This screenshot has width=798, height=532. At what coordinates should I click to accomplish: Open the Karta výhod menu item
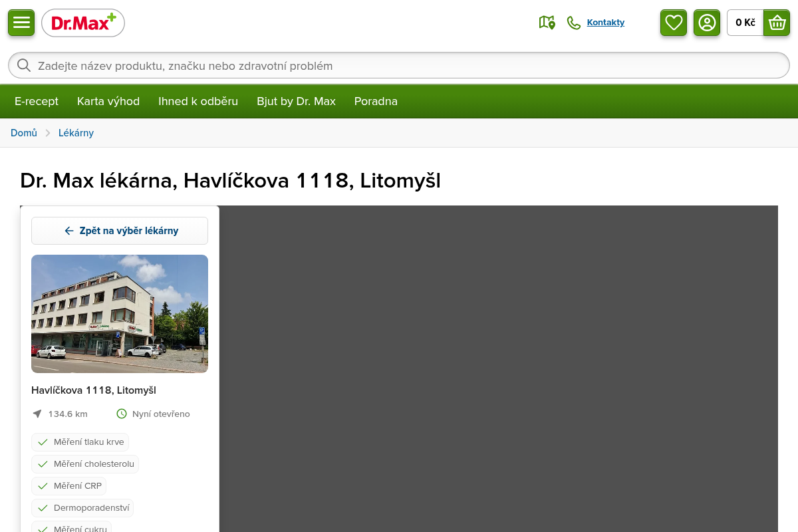pyautogui.click(x=108, y=101)
